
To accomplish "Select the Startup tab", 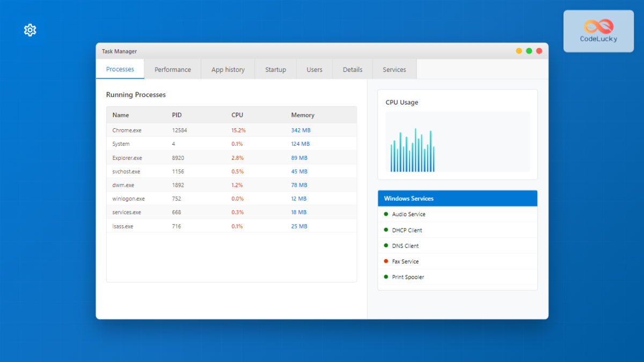I will [x=275, y=70].
